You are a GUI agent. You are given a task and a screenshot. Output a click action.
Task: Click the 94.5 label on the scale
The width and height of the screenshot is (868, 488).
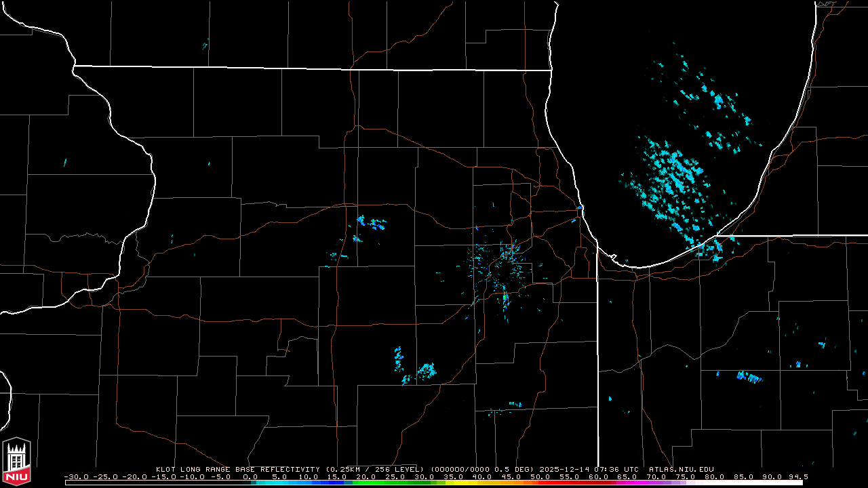point(797,476)
